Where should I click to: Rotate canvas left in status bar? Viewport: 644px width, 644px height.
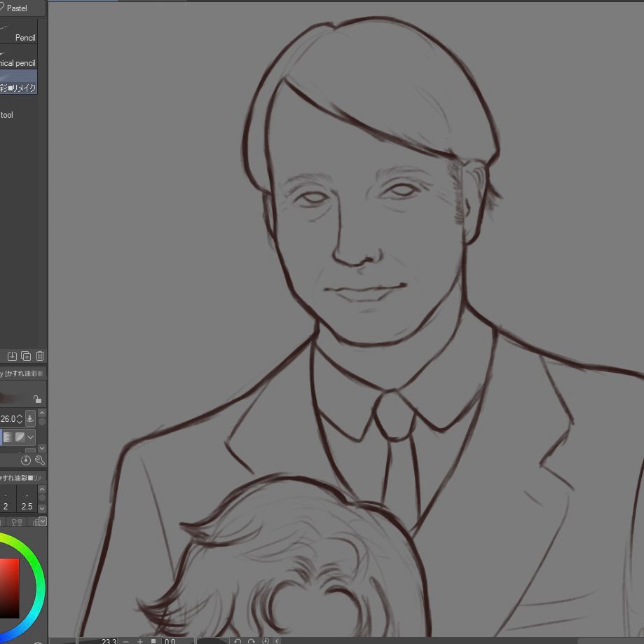(238, 641)
